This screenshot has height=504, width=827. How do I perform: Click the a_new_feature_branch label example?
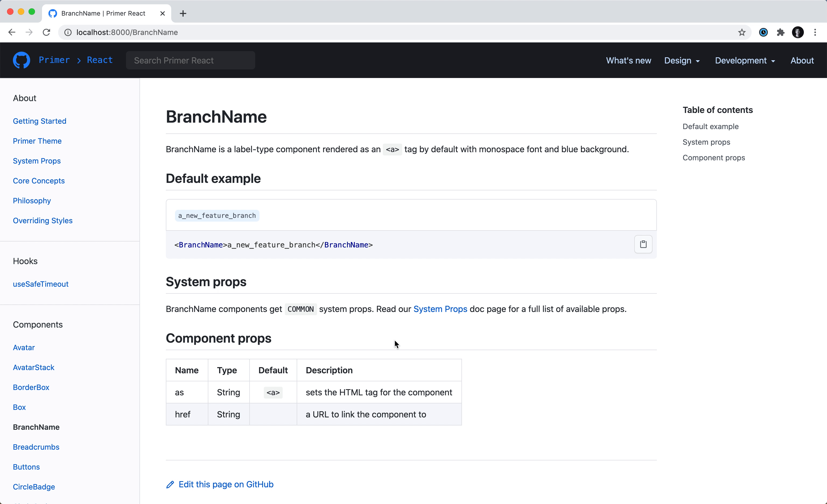[217, 216]
